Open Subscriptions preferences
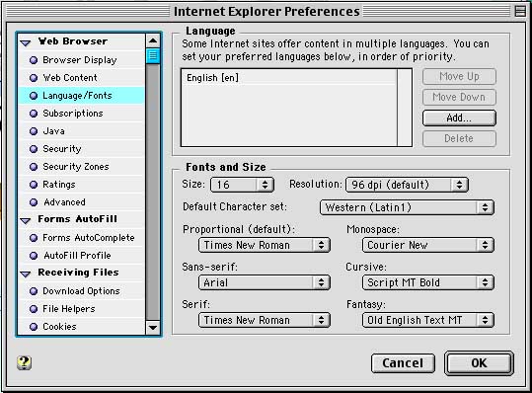This screenshot has width=532, height=393. (82, 114)
